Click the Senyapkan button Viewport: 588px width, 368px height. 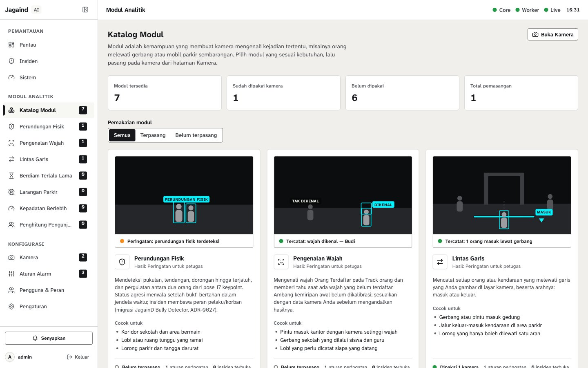49,338
